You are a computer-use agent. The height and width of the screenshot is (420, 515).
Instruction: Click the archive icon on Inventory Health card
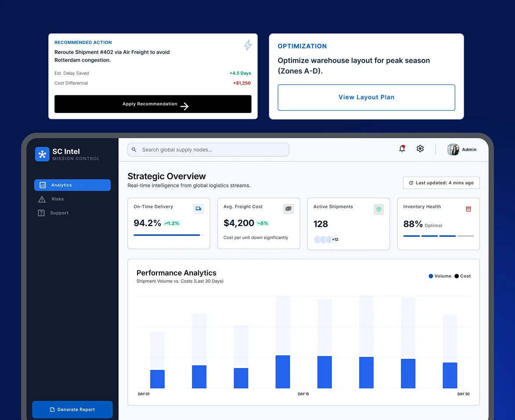pos(468,209)
